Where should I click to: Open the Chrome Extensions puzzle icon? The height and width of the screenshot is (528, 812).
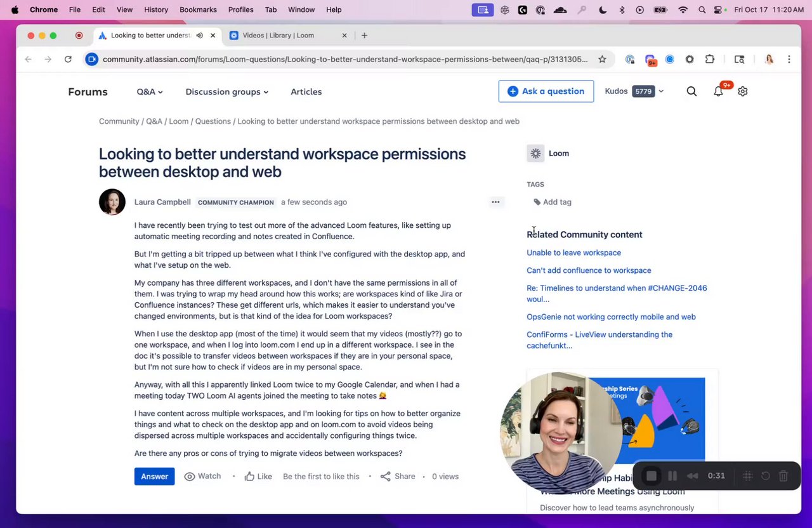(x=710, y=59)
